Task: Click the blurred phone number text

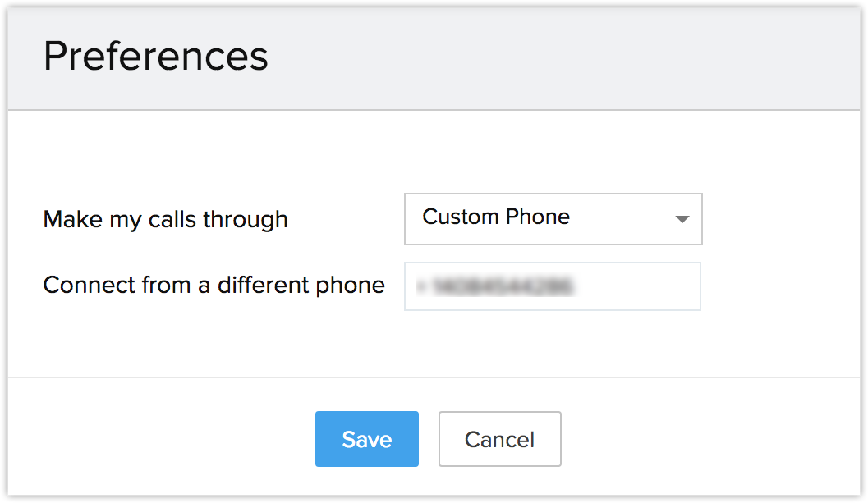Action: coord(494,286)
